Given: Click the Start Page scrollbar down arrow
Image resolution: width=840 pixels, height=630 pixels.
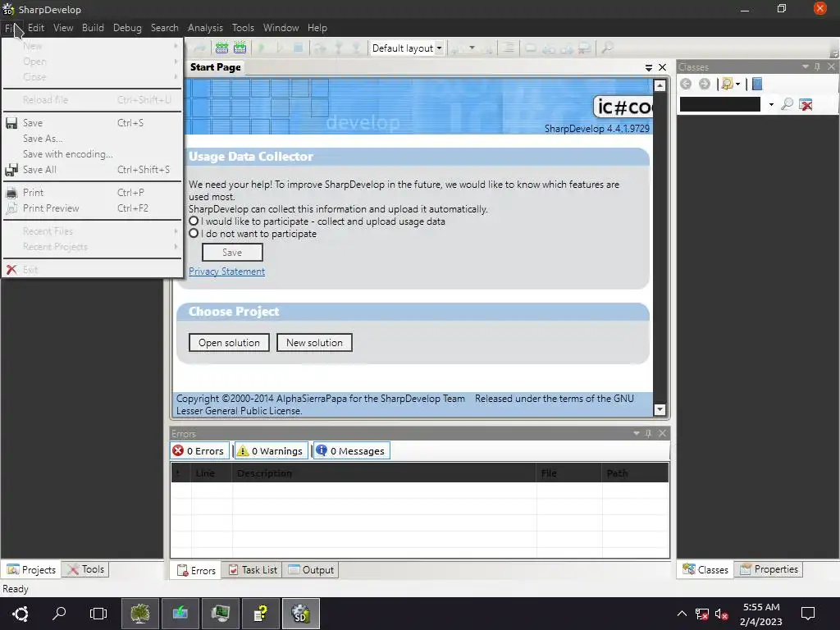Looking at the screenshot, I should click(x=660, y=409).
